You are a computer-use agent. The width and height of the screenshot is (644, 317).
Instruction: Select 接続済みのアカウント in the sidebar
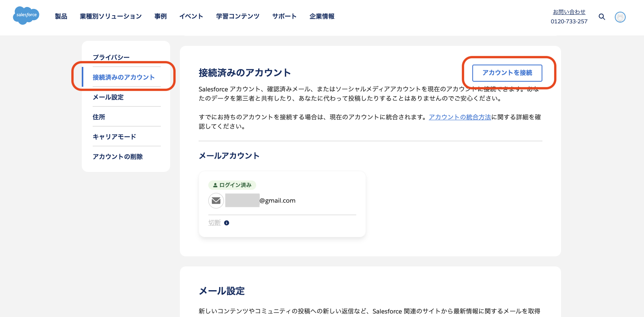(123, 77)
